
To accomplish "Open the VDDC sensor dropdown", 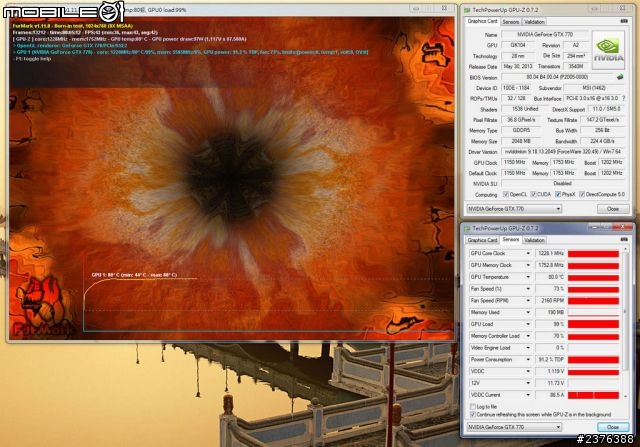I will 528,372.
